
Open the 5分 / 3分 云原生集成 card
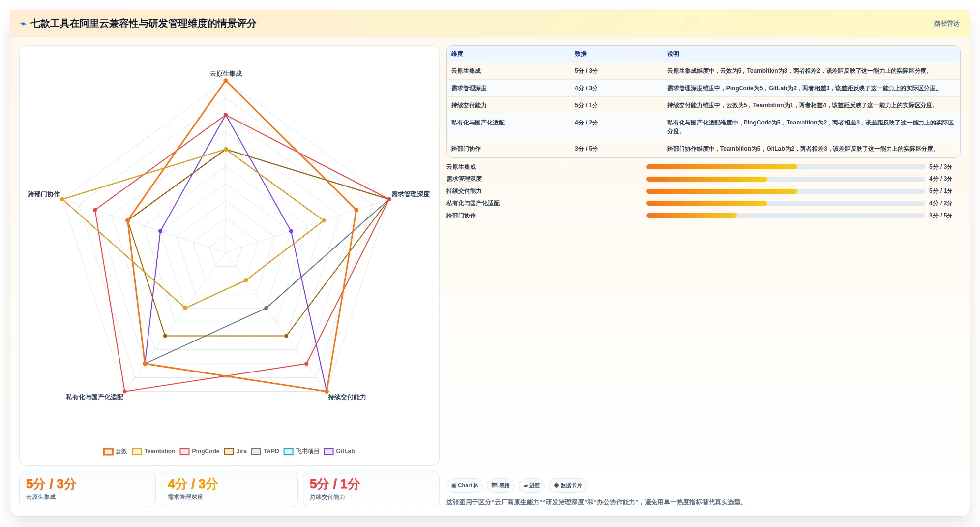pos(88,489)
